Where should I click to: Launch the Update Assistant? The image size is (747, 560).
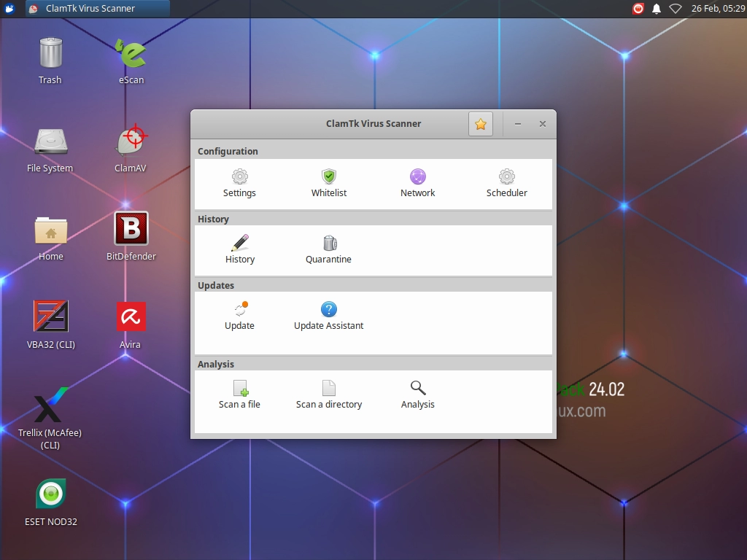coord(328,316)
